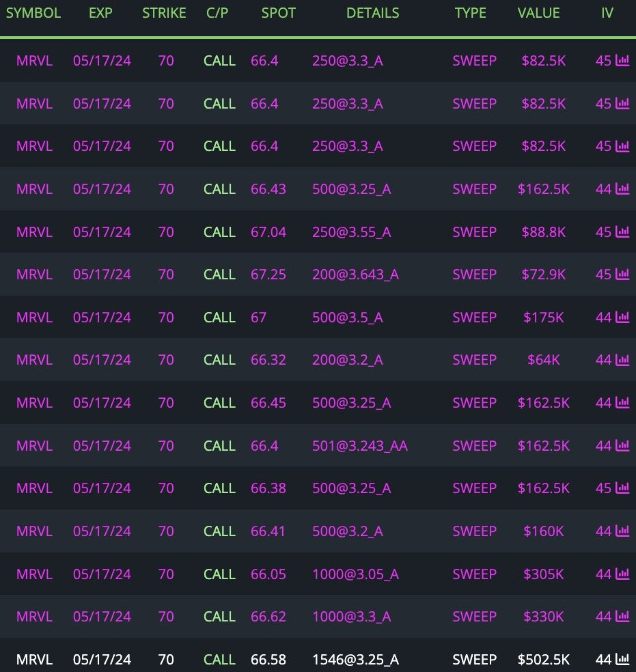Click the $330K value cell
The image size is (636, 672).
[543, 616]
